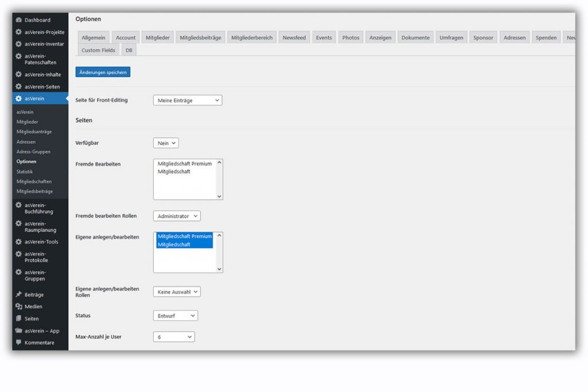This screenshot has height=392, width=588.
Task: Click the gear icon beside asVerein-Patenschaften
Action: coord(19,56)
